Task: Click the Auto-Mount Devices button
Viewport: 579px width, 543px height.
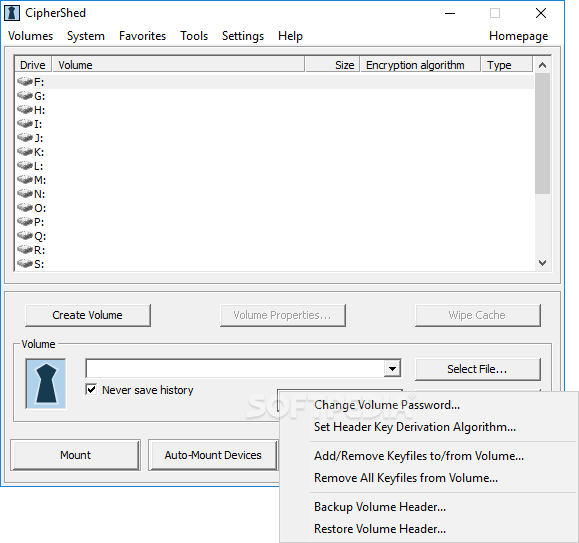Action: [213, 455]
